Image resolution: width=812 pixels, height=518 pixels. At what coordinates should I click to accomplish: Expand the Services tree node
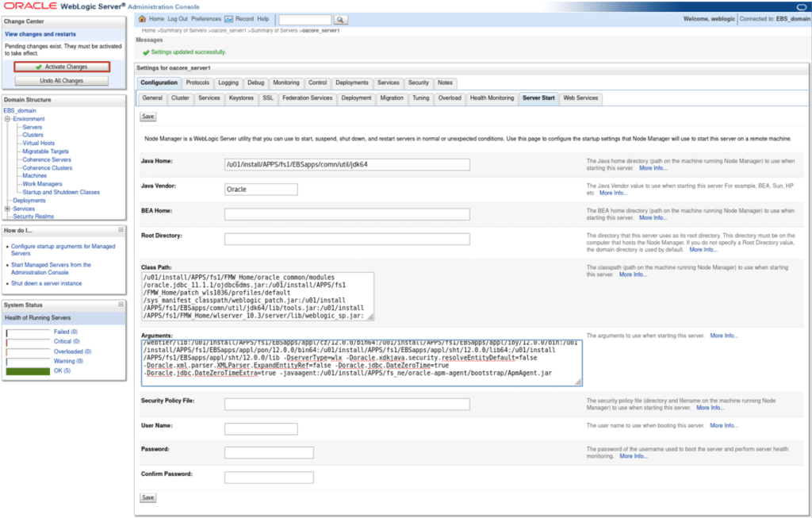(7, 209)
